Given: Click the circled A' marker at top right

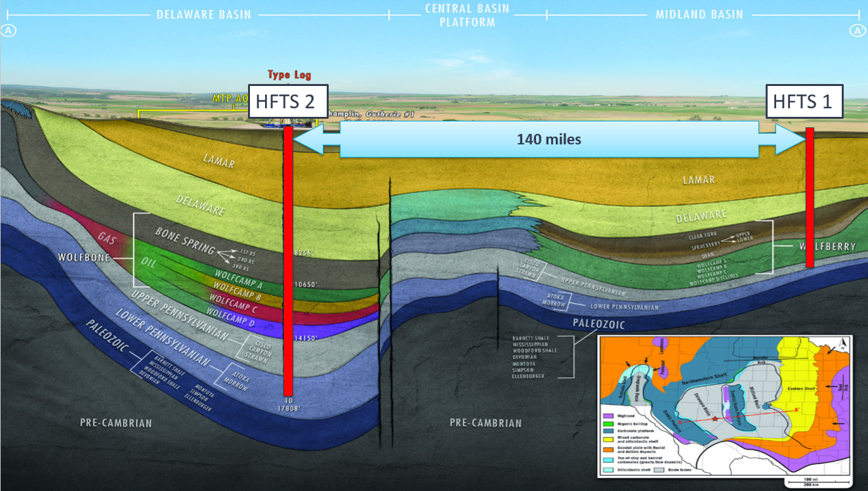Looking at the screenshot, I should click(858, 30).
